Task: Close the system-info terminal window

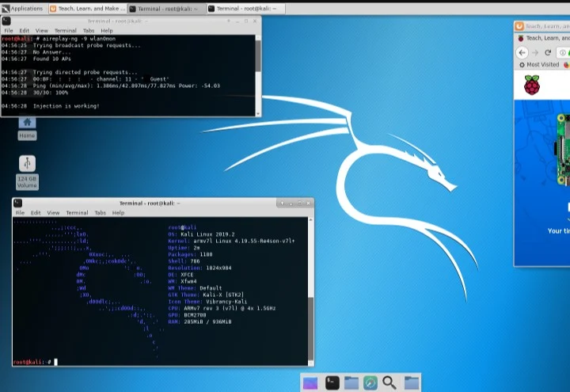Action: 308,204
